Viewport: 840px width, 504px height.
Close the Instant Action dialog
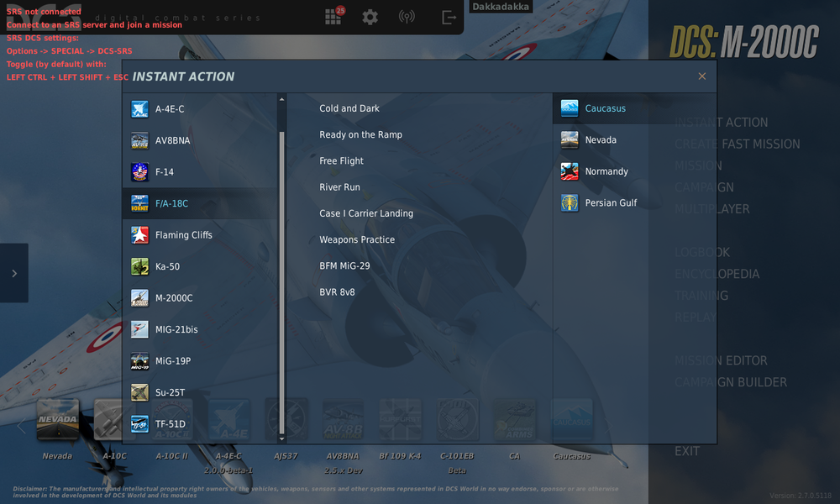[x=701, y=76]
